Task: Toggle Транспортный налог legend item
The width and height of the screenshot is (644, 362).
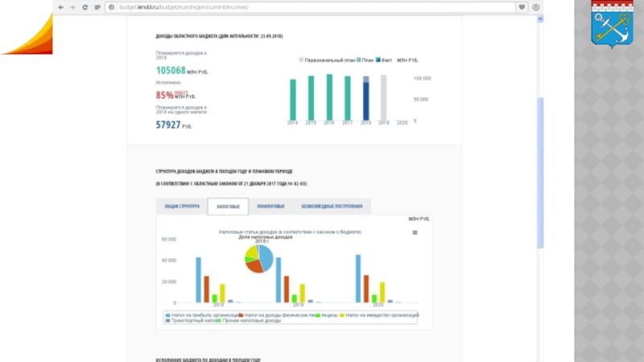Action: point(191,320)
